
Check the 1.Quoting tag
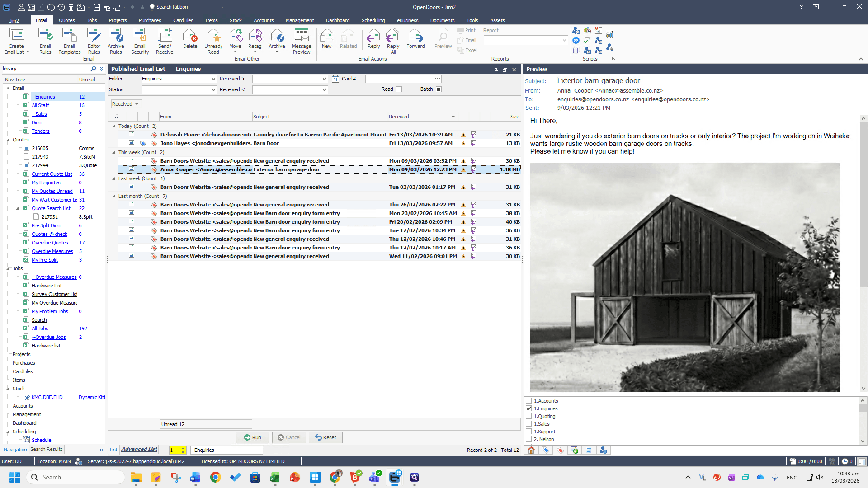coord(528,416)
